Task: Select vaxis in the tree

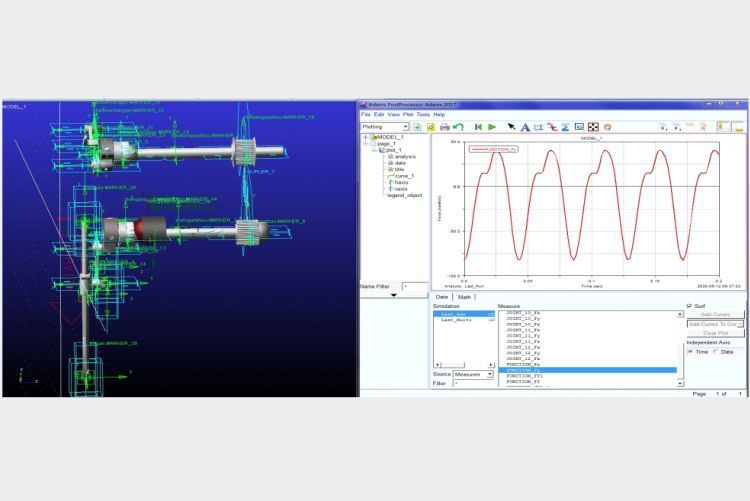Action: tap(401, 189)
